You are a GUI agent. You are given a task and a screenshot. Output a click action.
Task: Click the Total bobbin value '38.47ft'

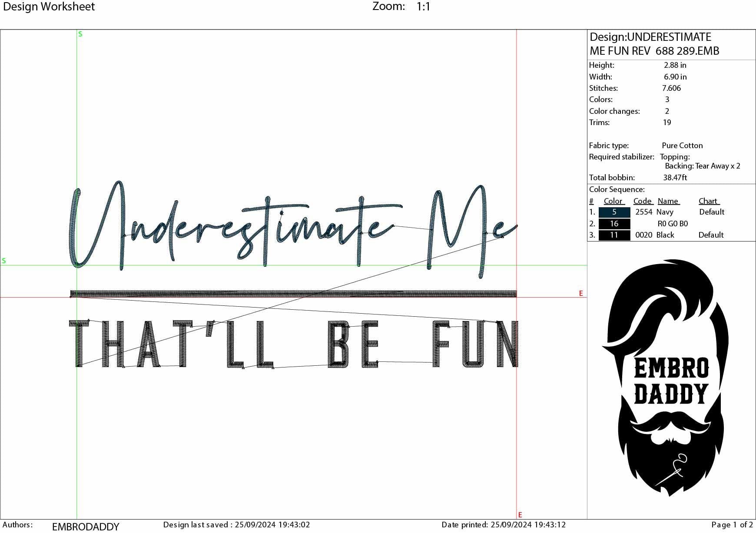pos(675,178)
